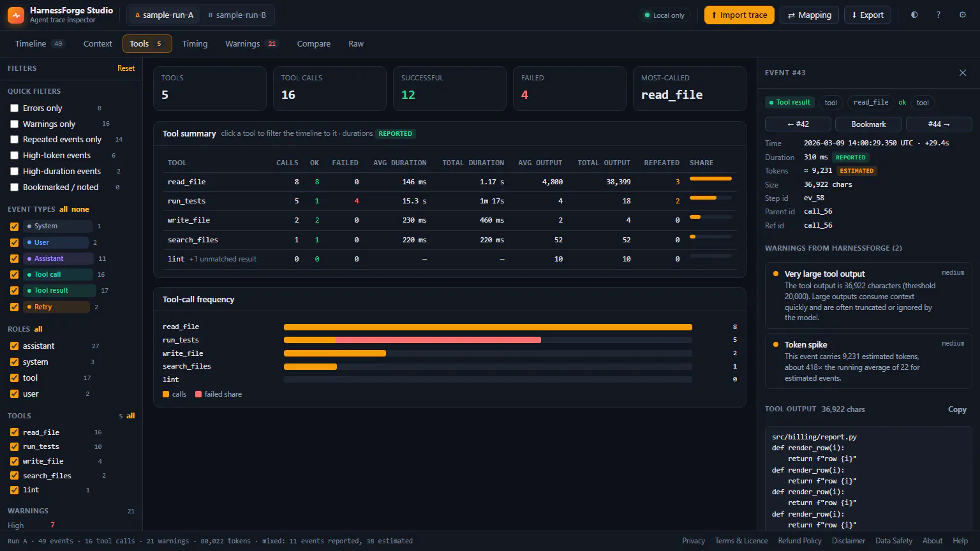Screen dimensions: 980x551
Task: Select none under event types
Action: (80, 209)
